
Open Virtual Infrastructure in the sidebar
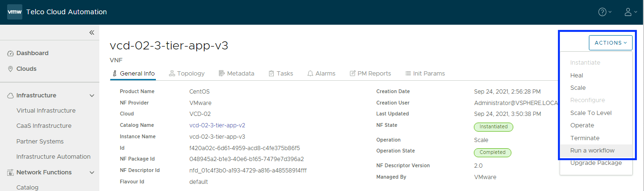pyautogui.click(x=46, y=111)
